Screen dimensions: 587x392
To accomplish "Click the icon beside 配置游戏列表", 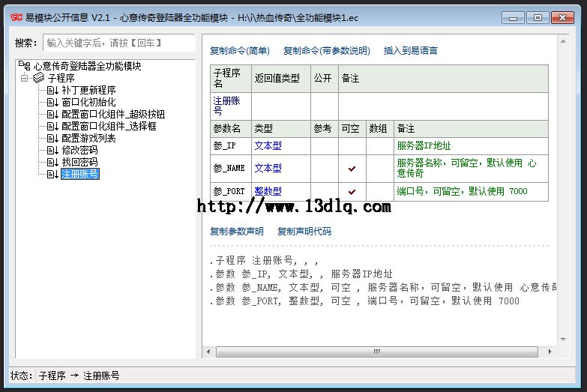I will pos(52,138).
